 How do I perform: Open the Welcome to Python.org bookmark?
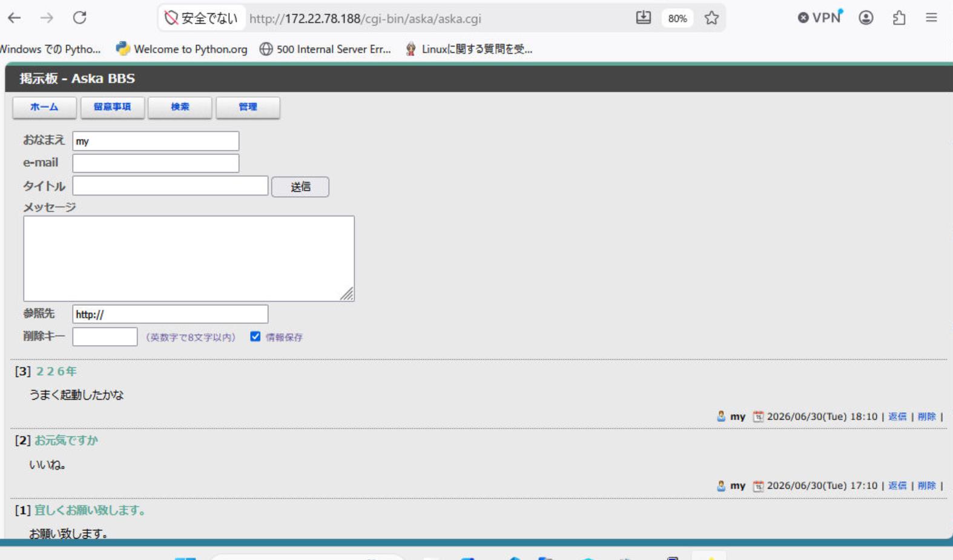coord(182,49)
